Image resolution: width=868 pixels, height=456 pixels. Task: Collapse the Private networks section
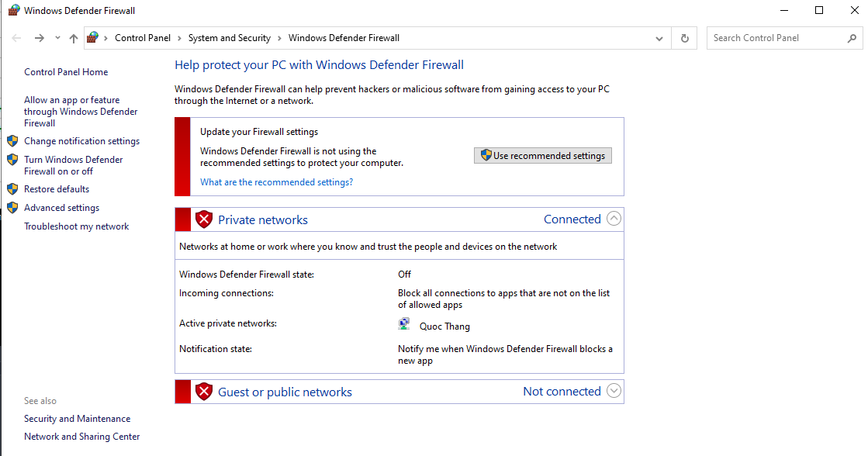614,219
